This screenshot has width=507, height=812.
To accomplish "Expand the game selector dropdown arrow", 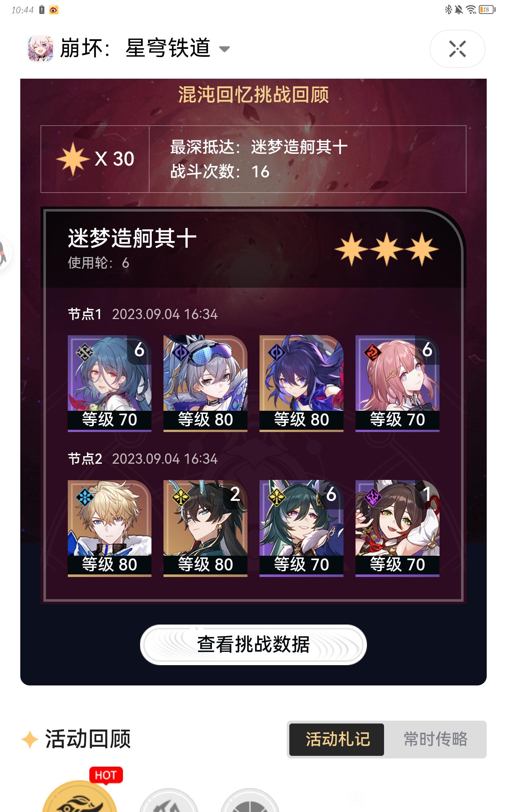I will pyautogui.click(x=224, y=49).
